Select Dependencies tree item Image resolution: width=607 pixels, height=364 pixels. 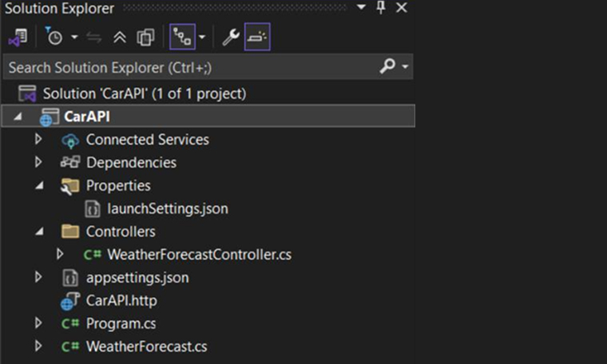point(131,163)
